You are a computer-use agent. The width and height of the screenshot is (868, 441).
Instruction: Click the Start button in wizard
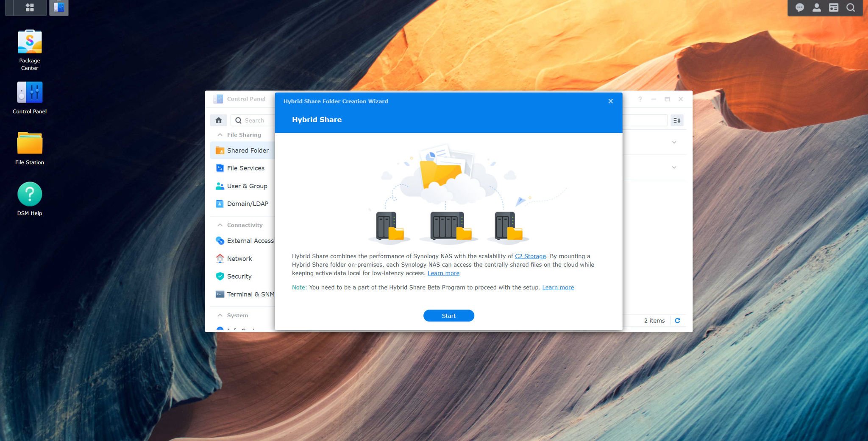pos(449,316)
